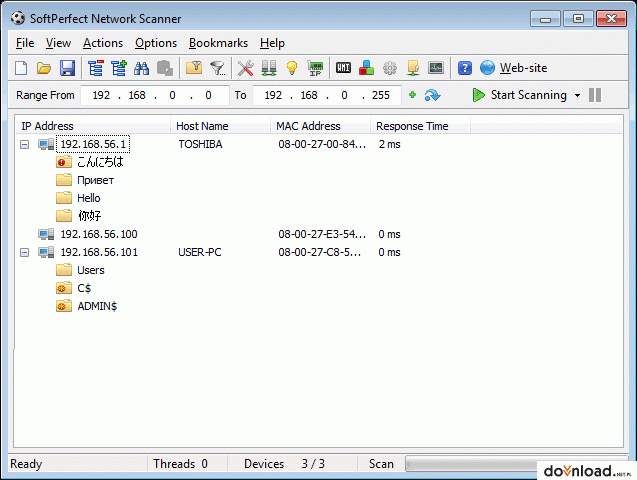Click the blue arrow detect range icon
This screenshot has width=637, height=480.
pos(432,95)
